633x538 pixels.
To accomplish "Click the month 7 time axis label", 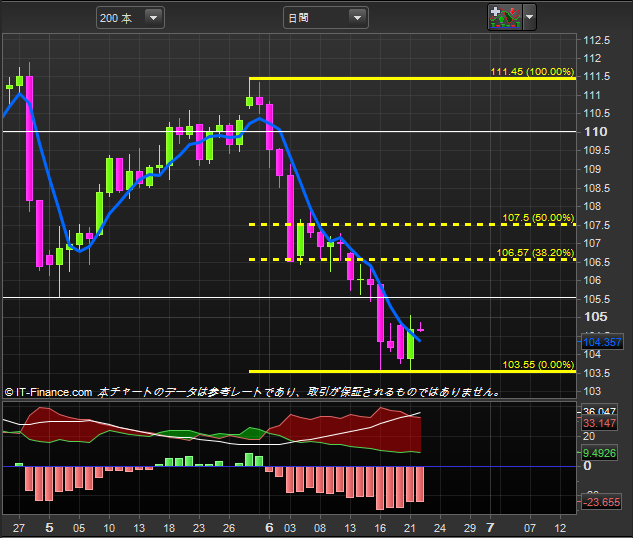I will [490, 528].
